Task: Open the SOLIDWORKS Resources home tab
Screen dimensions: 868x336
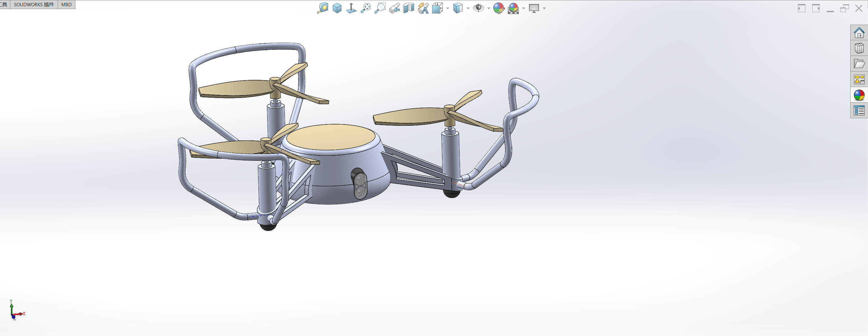Action: click(859, 33)
